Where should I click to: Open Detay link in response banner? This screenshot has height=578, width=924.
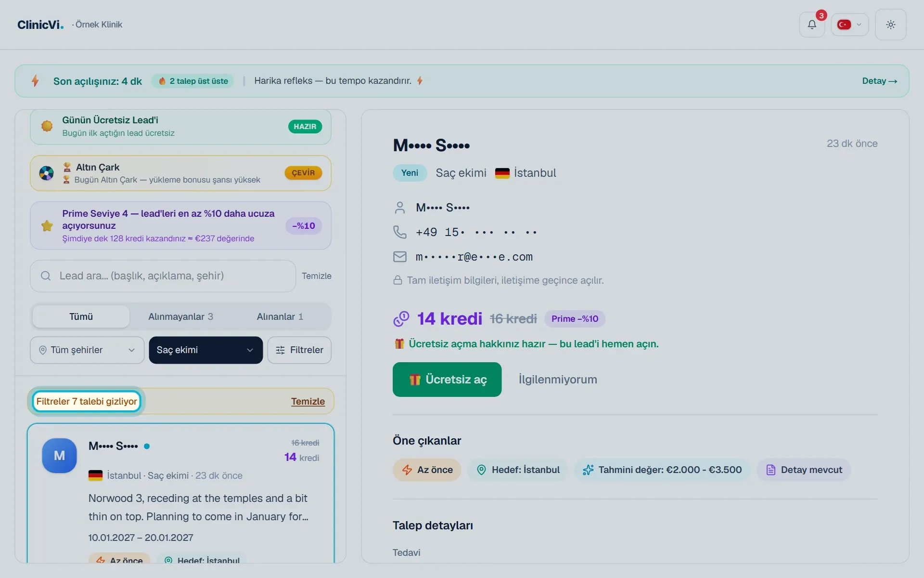tap(880, 81)
